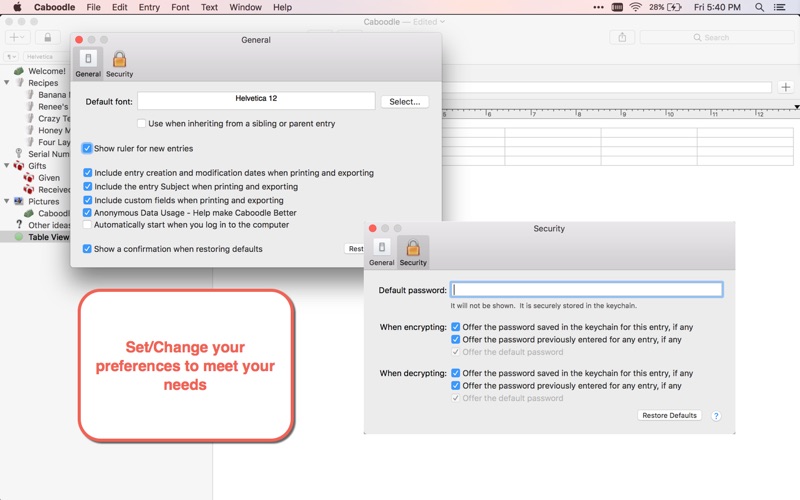Enable Automatically start when you log in
800x500 pixels.
[x=87, y=225]
